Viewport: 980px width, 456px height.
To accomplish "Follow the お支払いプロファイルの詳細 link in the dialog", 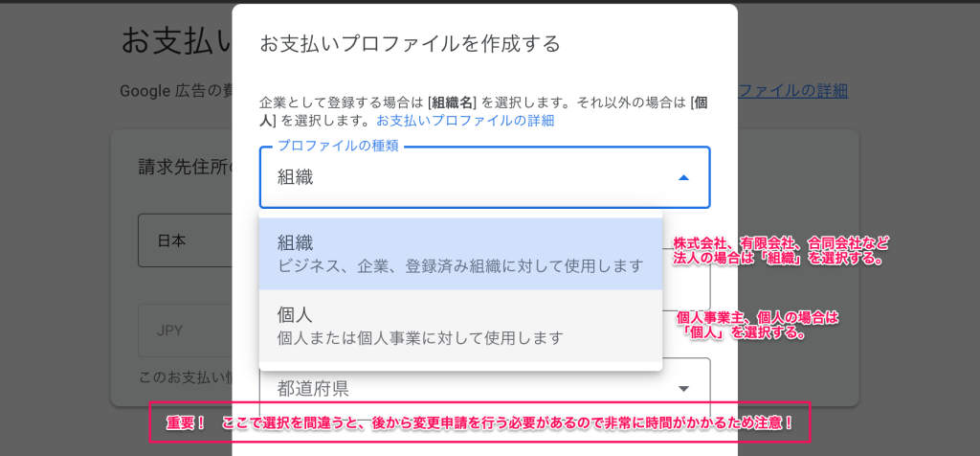I will 464,121.
